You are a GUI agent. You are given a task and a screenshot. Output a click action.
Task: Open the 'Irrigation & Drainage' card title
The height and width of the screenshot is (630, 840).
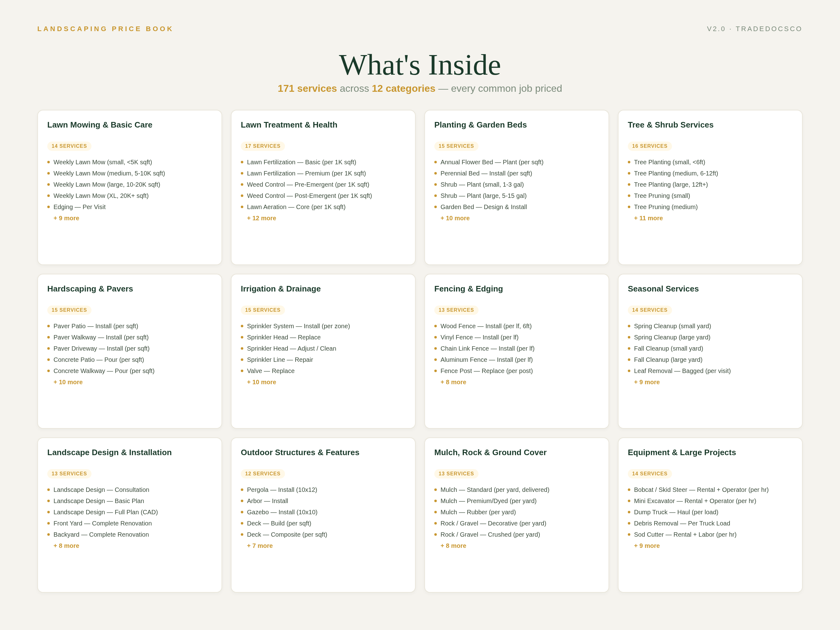(x=281, y=289)
